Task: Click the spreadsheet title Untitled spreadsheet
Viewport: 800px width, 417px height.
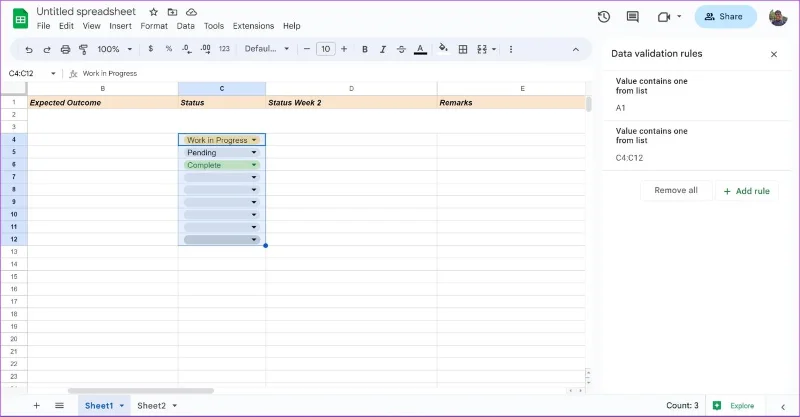Action: click(86, 11)
